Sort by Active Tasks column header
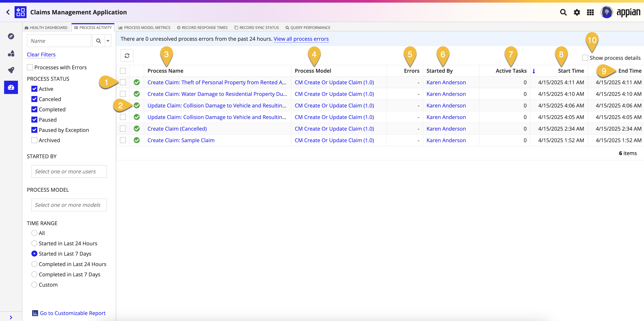Image resolution: width=644 pixels, height=321 pixels. click(511, 71)
